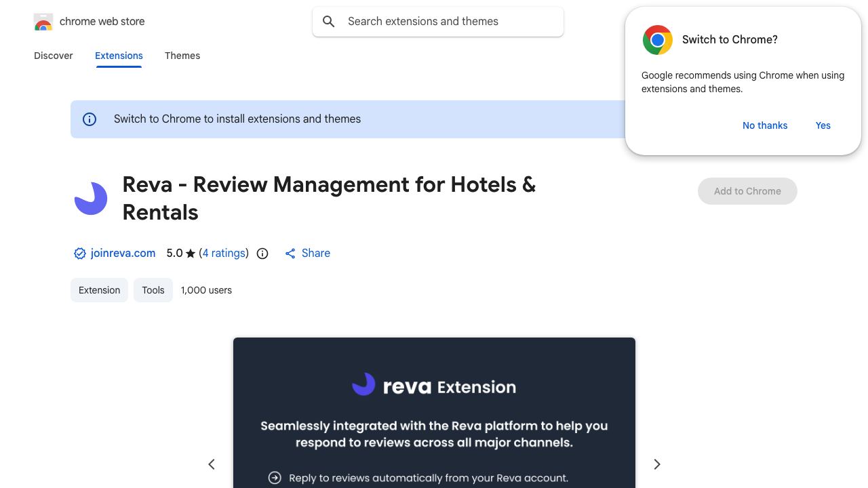Click the search extensions and themes field
This screenshot has width=868, height=488.
point(438,22)
